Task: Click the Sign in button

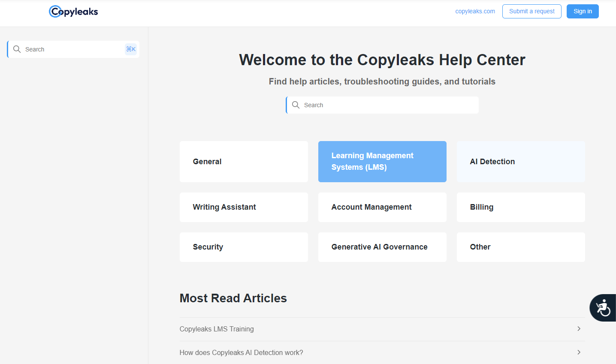Action: [583, 11]
